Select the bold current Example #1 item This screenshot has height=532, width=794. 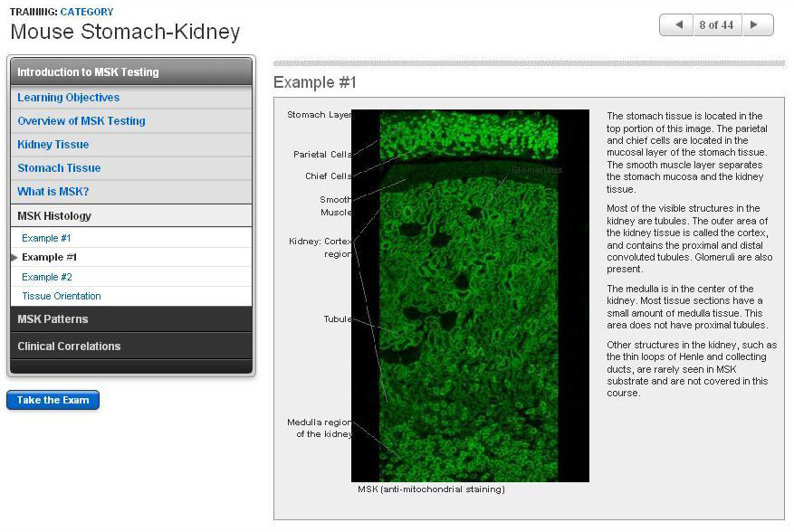tap(49, 258)
